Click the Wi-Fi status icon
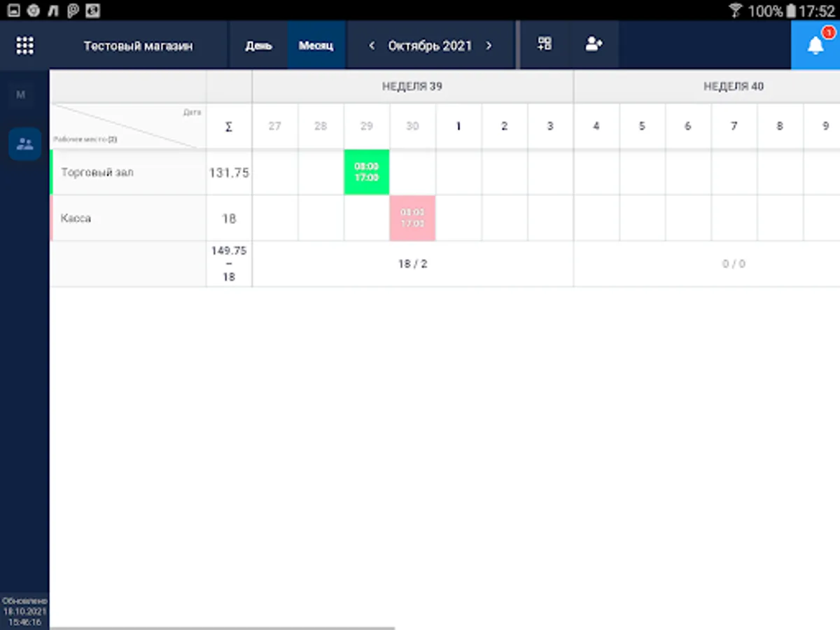This screenshot has width=840, height=630. coord(735,10)
